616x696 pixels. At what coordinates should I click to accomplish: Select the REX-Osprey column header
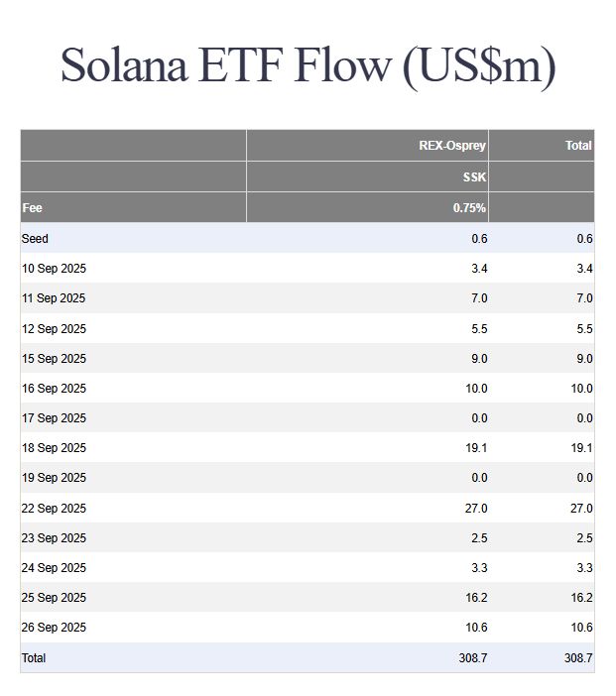[452, 146]
